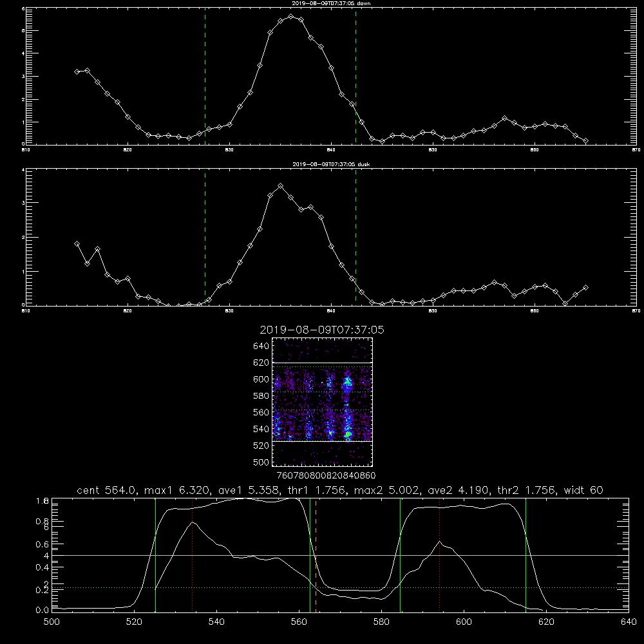The image size is (644, 644).
Task: Click heatmap y-axis label '600'
Action: click(261, 379)
